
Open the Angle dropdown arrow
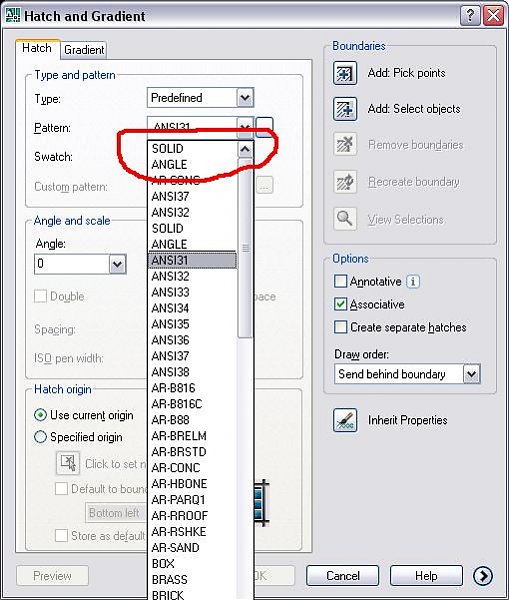coord(117,264)
